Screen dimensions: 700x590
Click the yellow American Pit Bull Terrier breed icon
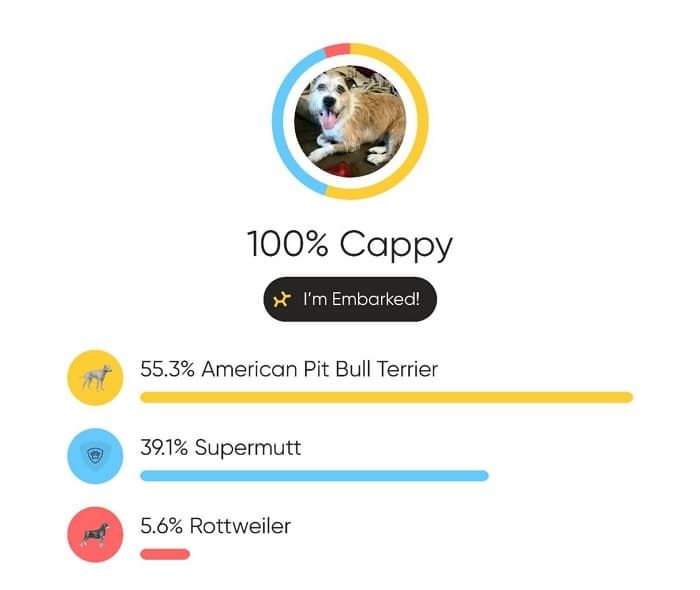[95, 377]
